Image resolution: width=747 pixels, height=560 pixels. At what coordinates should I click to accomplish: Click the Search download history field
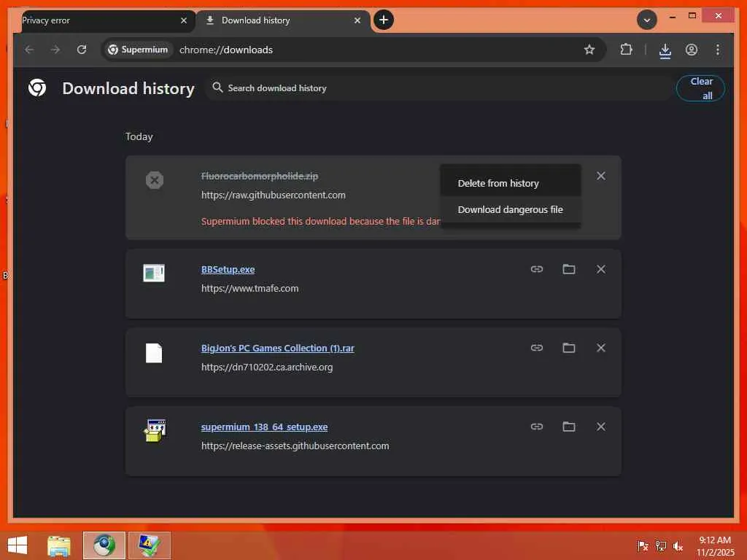coord(438,88)
